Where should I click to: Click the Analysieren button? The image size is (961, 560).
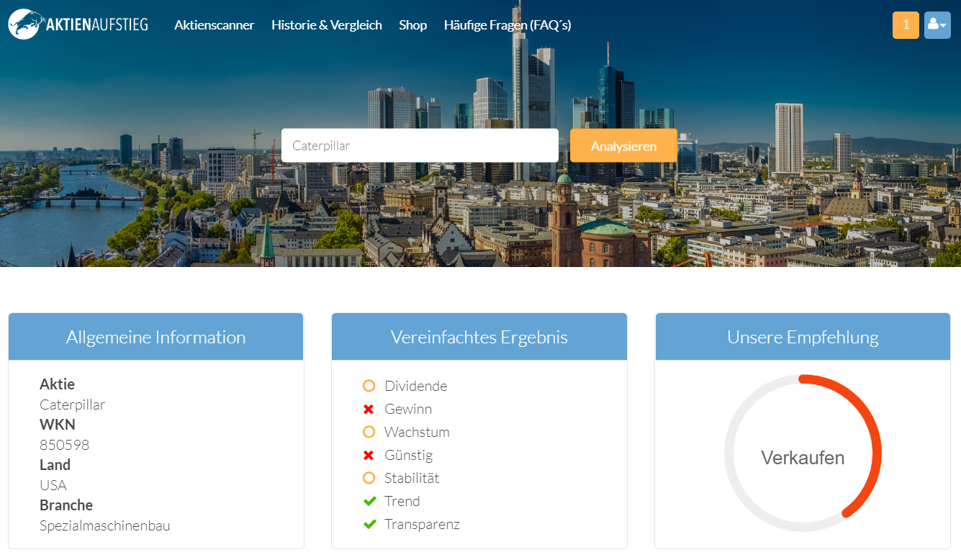coord(623,145)
